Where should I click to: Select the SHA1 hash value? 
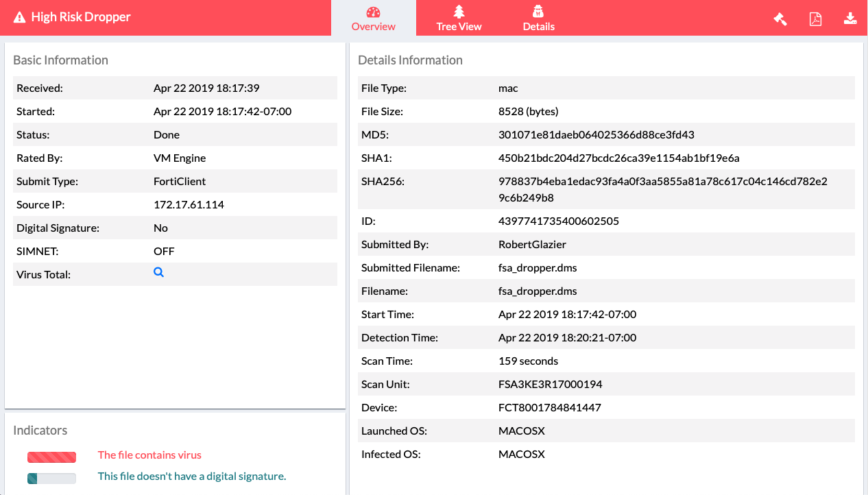point(618,158)
